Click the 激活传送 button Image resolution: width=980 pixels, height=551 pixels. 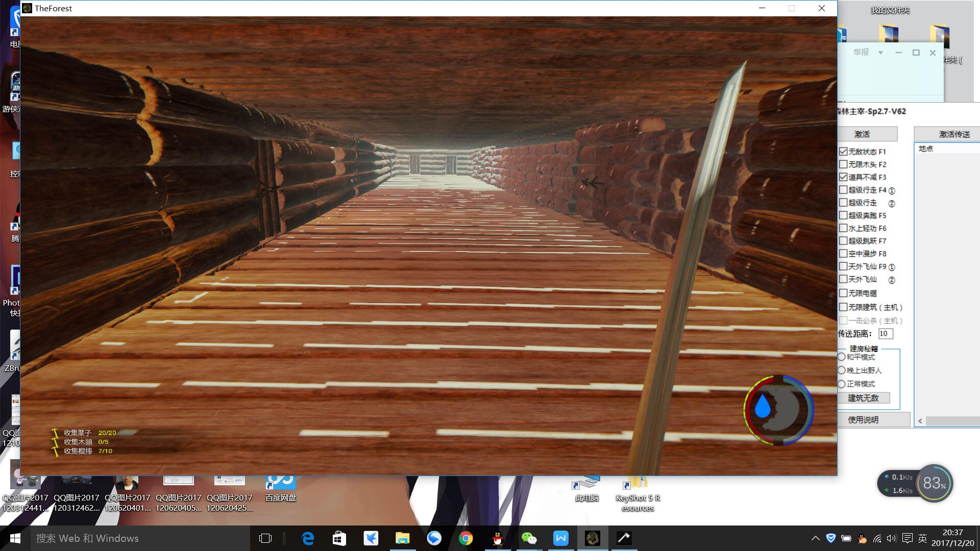947,134
